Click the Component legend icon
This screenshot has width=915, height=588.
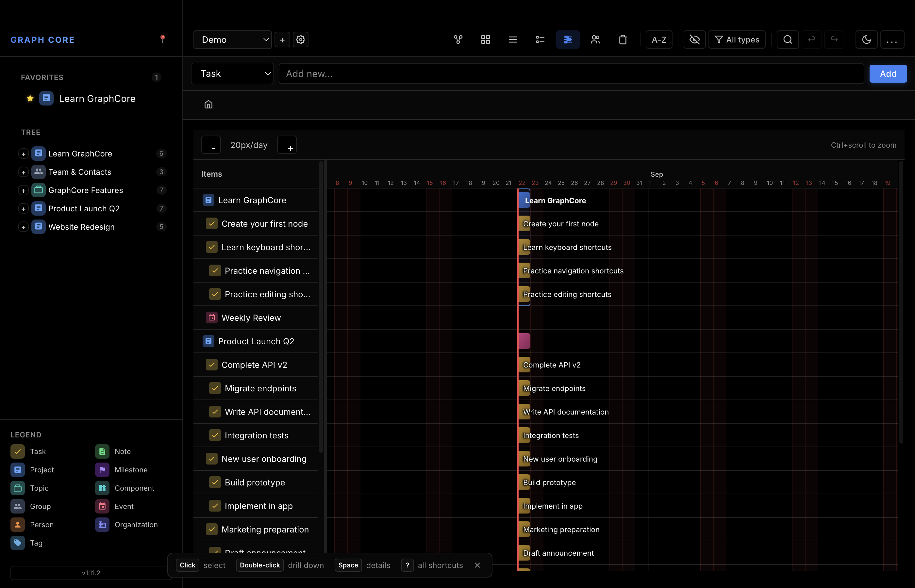102,488
